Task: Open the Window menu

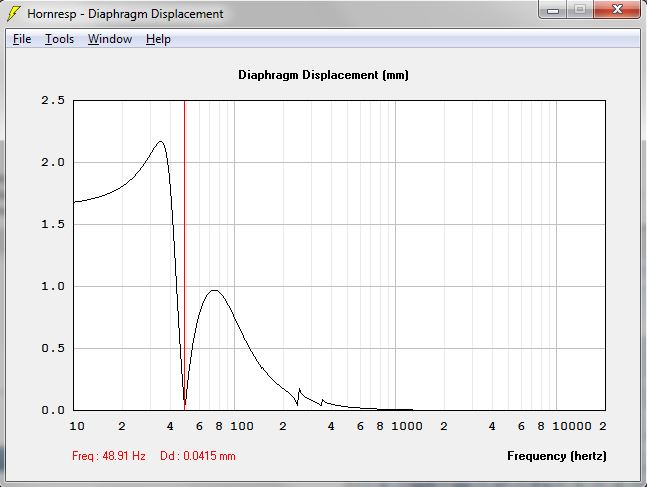Action: click(x=110, y=39)
